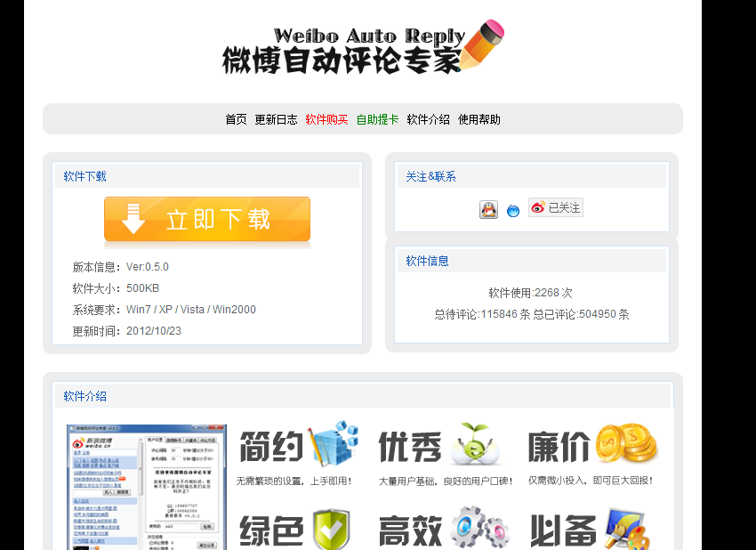Click the caption 大量用户基础, 良好的用户口碑!
756x550 pixels.
point(446,481)
